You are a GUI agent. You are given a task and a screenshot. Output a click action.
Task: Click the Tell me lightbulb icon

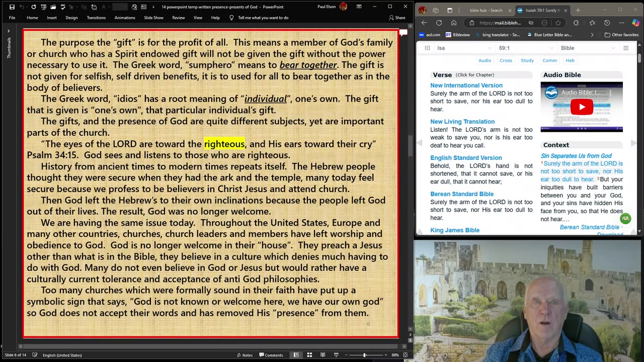[231, 18]
